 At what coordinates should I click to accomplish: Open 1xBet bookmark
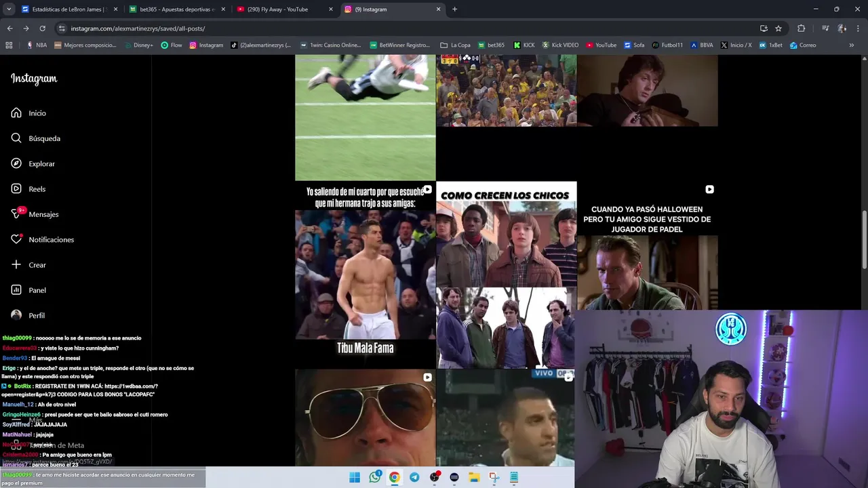pyautogui.click(x=771, y=45)
